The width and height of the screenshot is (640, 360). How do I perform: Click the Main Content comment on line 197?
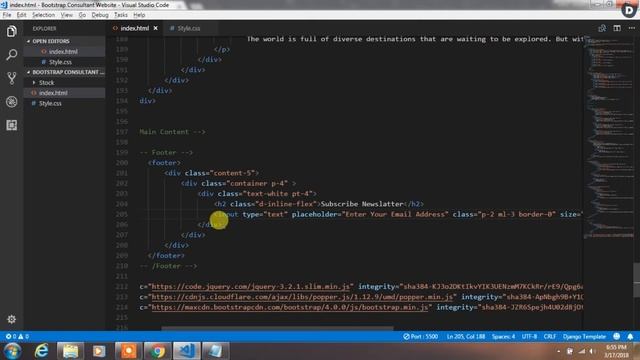[172, 132]
